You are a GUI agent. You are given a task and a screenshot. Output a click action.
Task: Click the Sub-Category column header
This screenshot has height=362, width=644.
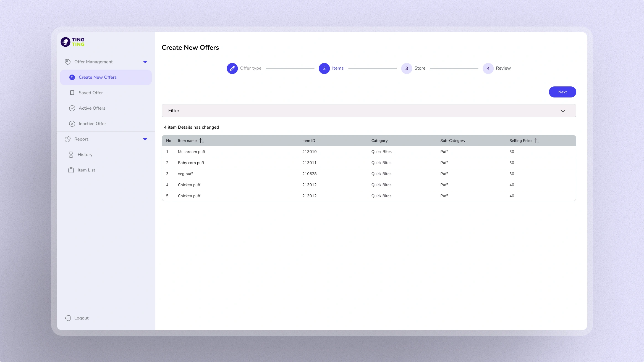click(453, 141)
